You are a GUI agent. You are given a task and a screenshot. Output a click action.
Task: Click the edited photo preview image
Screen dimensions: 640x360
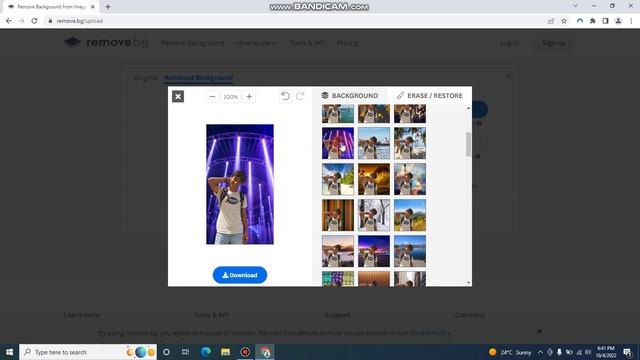pos(240,184)
